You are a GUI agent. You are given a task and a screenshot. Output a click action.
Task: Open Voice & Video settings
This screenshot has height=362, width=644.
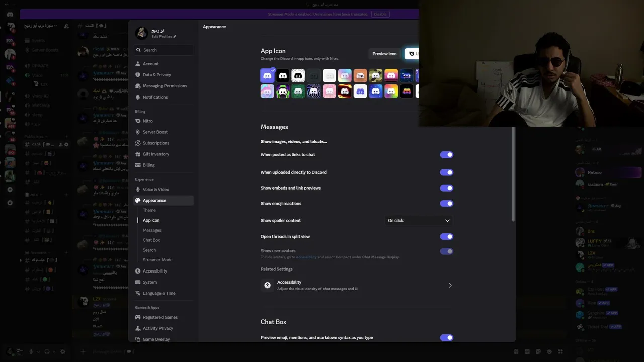(164, 190)
